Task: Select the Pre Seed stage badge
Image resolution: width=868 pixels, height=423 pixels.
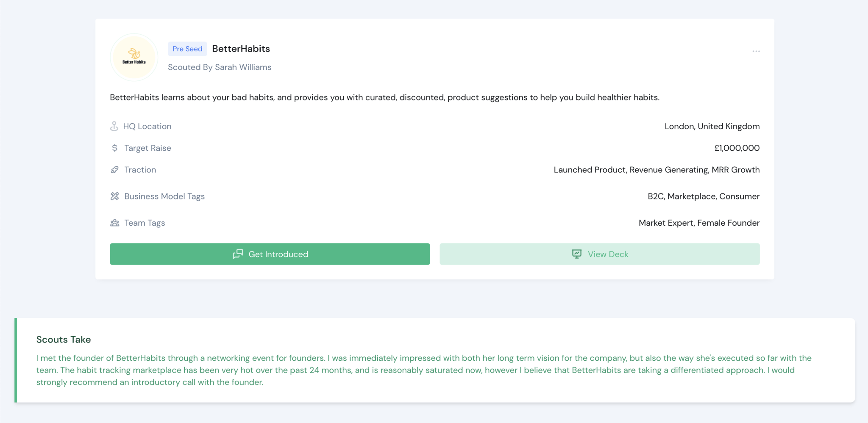Action: click(x=187, y=49)
